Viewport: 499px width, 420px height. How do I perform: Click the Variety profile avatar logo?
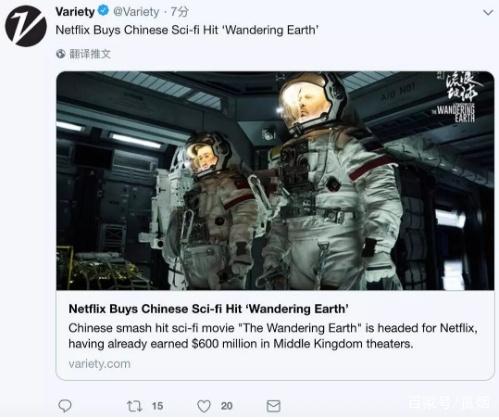(x=26, y=26)
